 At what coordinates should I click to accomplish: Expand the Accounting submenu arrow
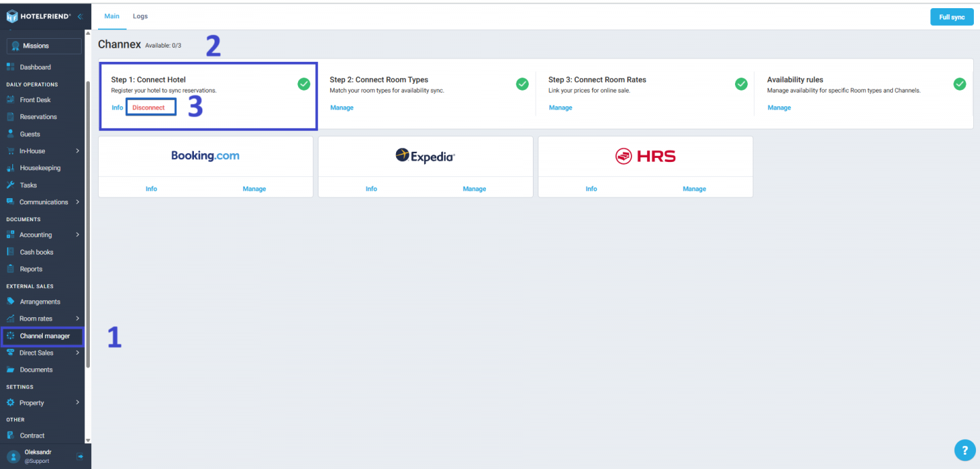(x=77, y=234)
